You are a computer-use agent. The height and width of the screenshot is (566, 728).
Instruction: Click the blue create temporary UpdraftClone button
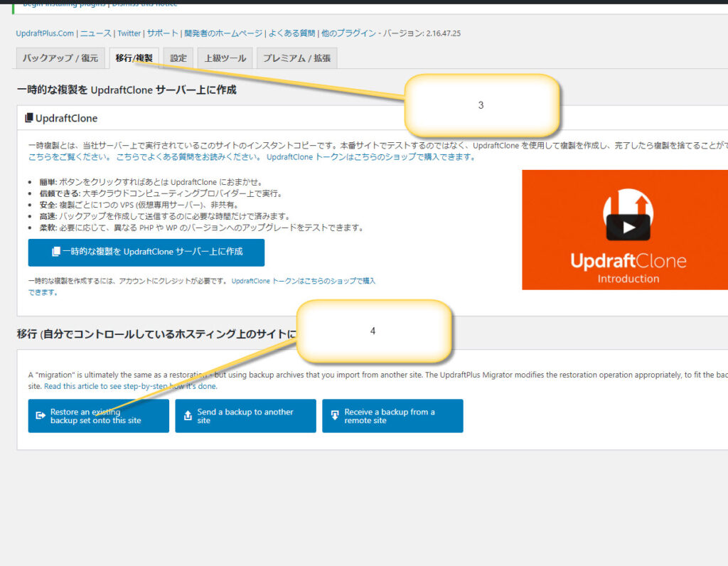(x=146, y=252)
